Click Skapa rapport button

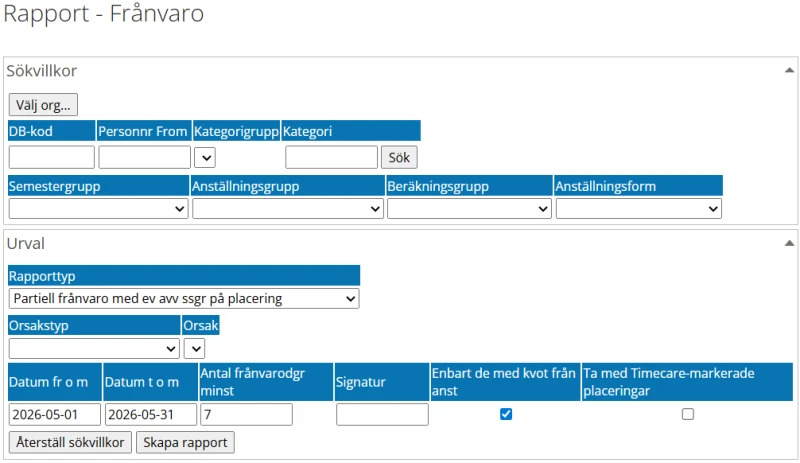point(185,442)
